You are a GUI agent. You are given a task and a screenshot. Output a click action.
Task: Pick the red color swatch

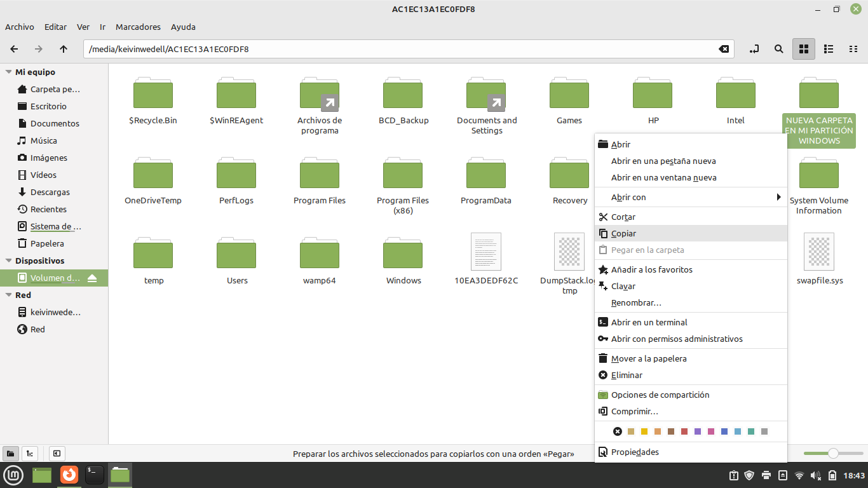click(684, 431)
